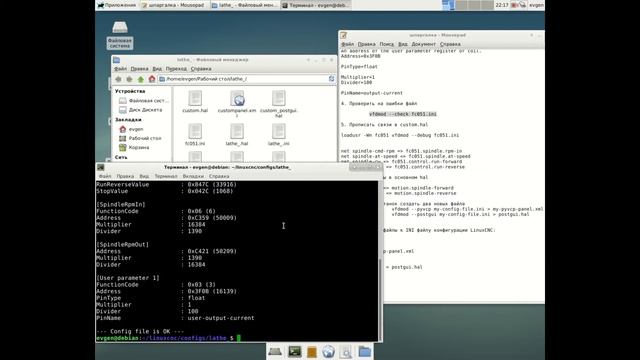Launch orange notes app from dock
This screenshot has width=640, height=360.
coord(311,351)
